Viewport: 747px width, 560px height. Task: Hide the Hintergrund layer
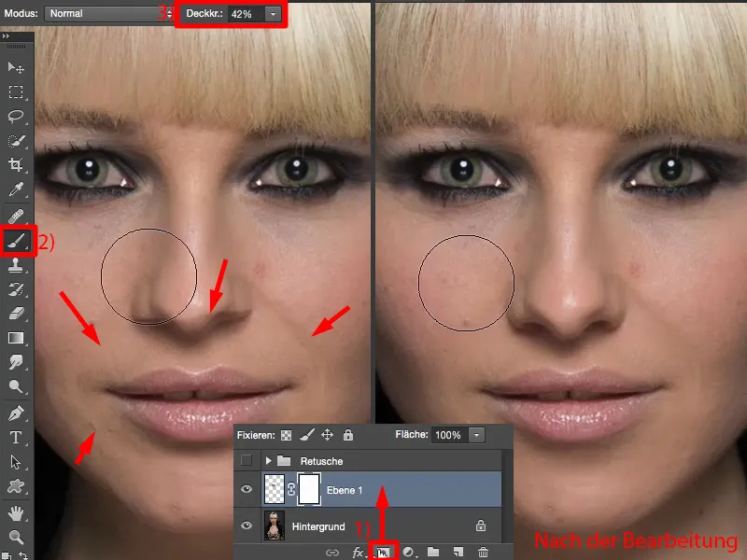(247, 525)
